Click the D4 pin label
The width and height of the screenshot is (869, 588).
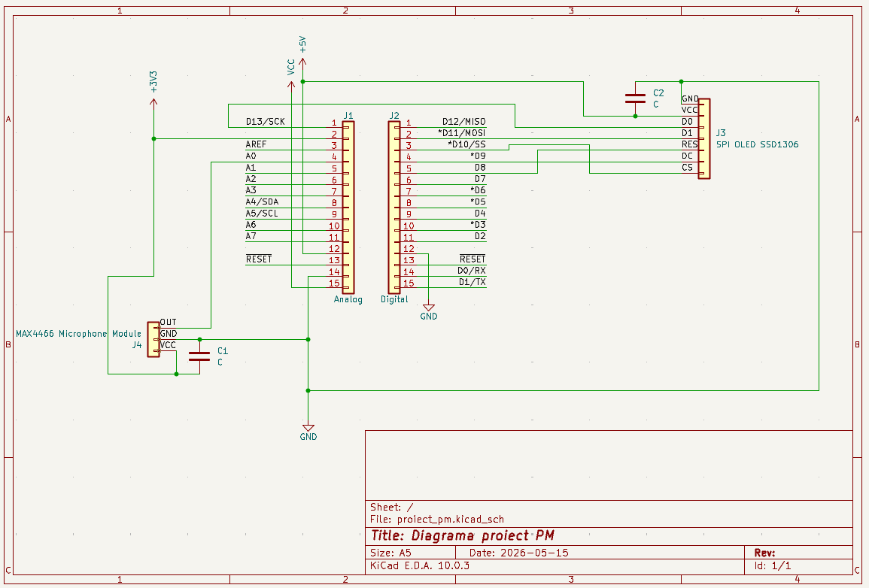pyautogui.click(x=480, y=213)
